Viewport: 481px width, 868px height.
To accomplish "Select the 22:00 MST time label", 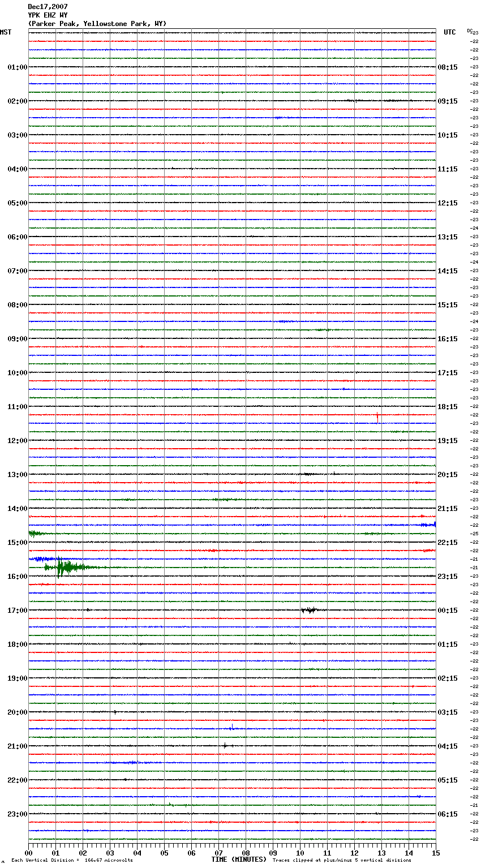I will 17,780.
